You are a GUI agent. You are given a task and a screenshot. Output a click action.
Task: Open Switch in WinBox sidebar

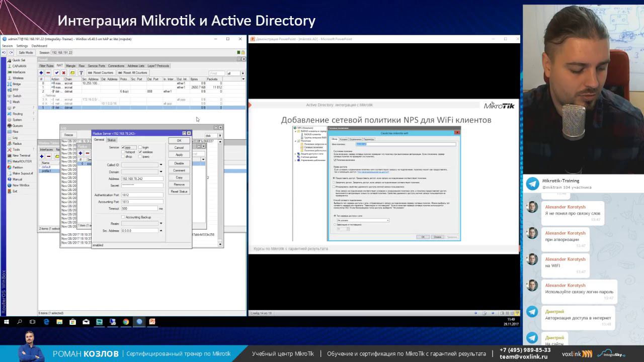[x=17, y=96]
